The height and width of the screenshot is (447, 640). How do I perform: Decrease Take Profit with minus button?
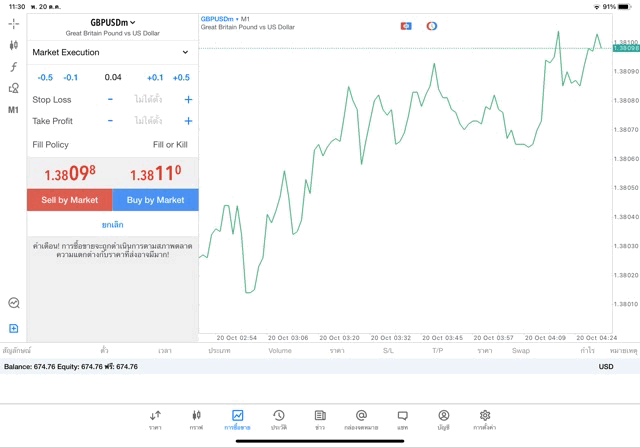[110, 121]
